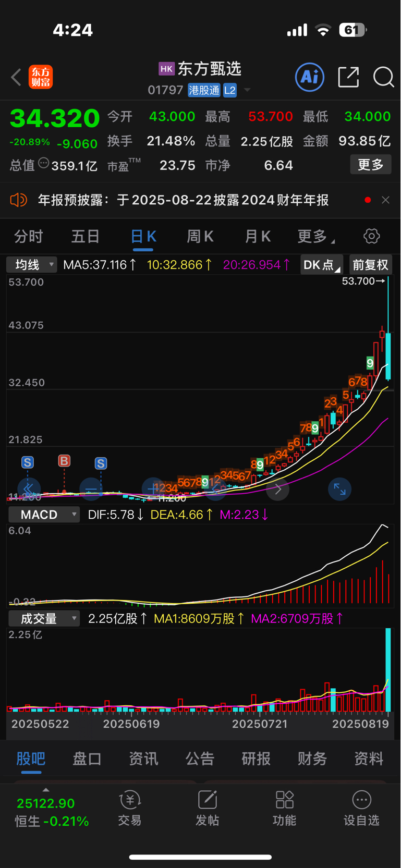Tap the 20250721 date label
The height and width of the screenshot is (868, 401).
260,724
